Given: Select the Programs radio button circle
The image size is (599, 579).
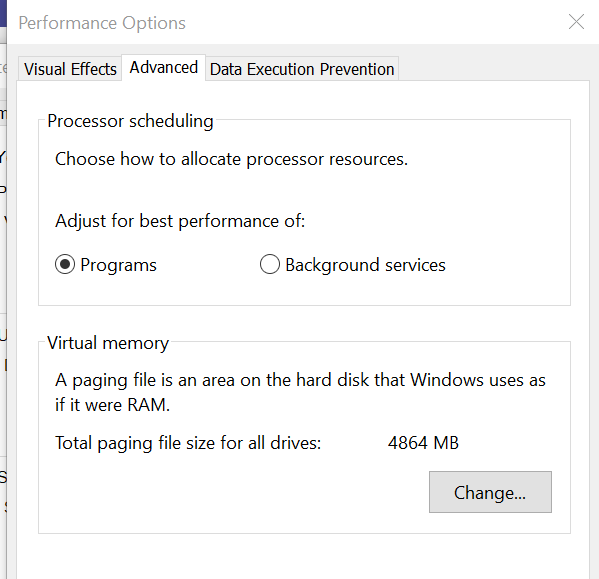Looking at the screenshot, I should coord(65,264).
